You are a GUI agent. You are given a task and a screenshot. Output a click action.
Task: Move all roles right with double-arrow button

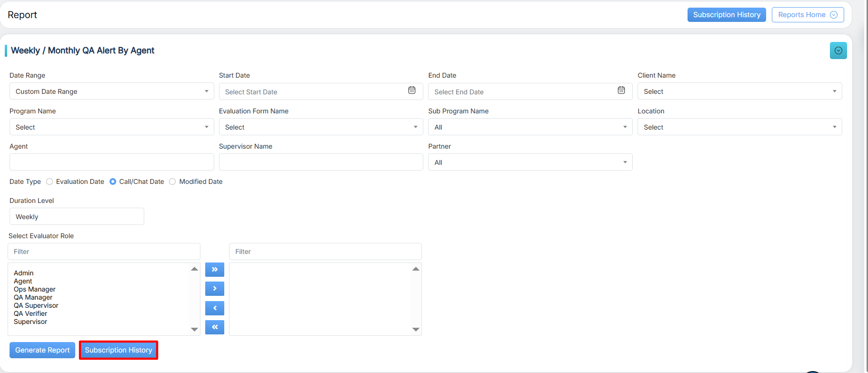(215, 270)
